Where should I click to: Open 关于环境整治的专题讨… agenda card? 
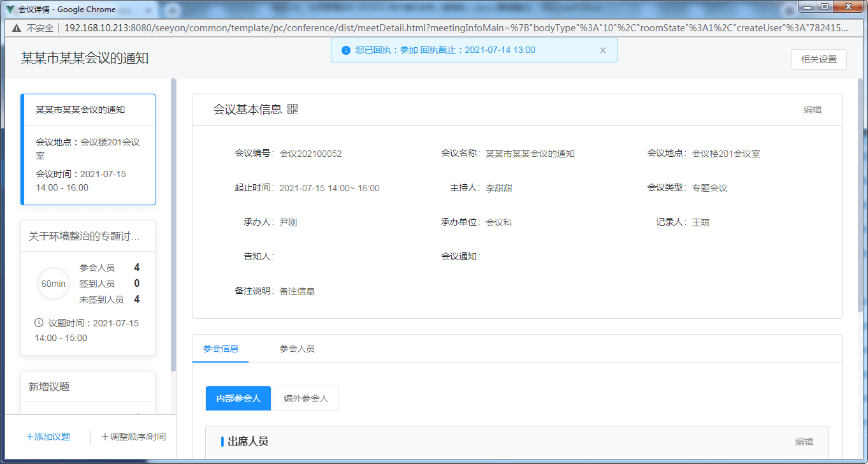88,288
